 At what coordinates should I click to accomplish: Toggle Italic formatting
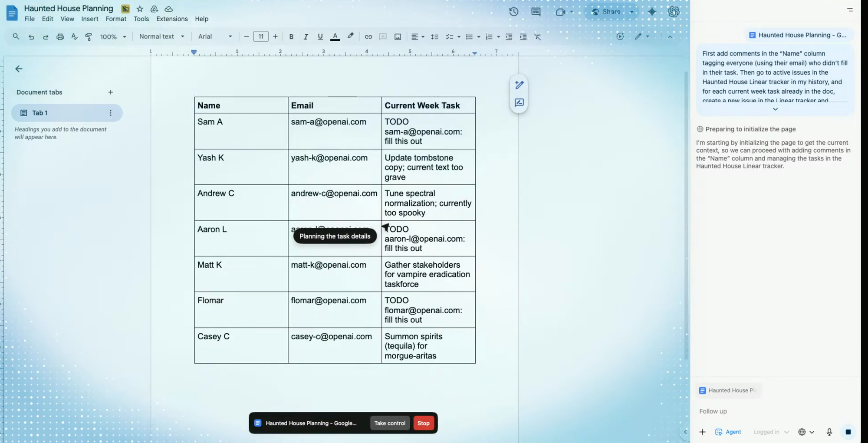coord(306,37)
